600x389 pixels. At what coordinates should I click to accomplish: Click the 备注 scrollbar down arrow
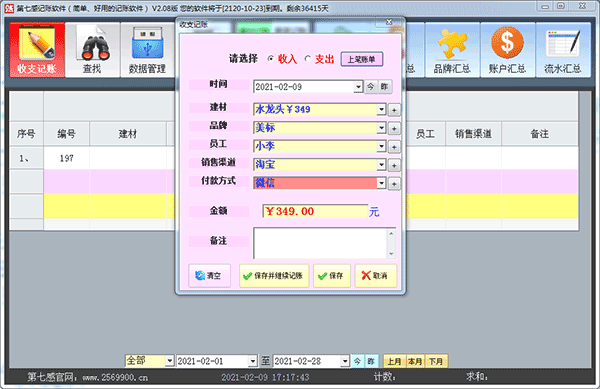[x=391, y=254]
